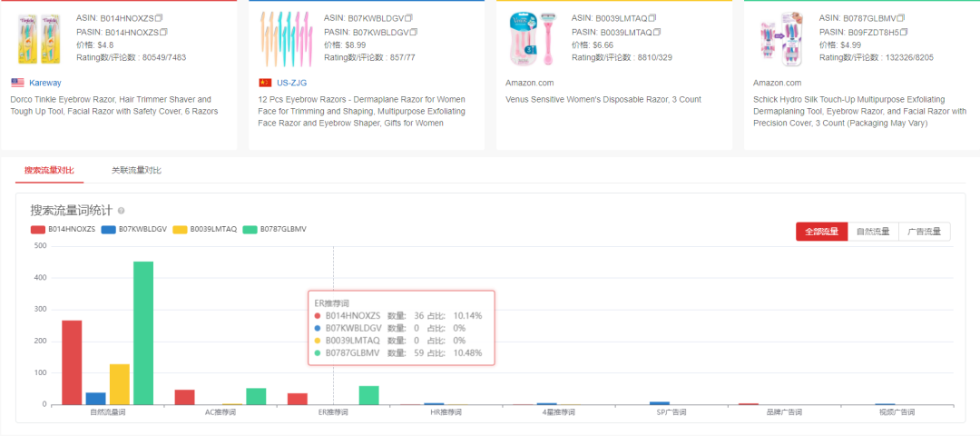Image resolution: width=980 pixels, height=436 pixels.
Task: Toggle B07KWBLDGV blue legend series
Action: point(133,230)
